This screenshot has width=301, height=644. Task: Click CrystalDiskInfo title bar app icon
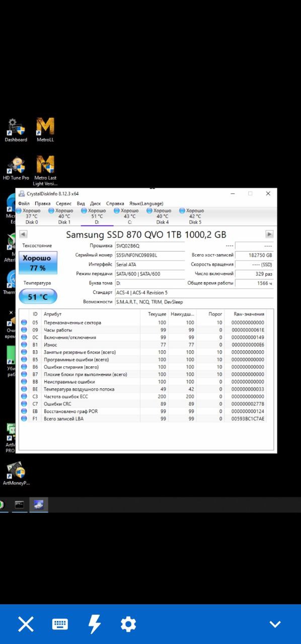pos(21,194)
